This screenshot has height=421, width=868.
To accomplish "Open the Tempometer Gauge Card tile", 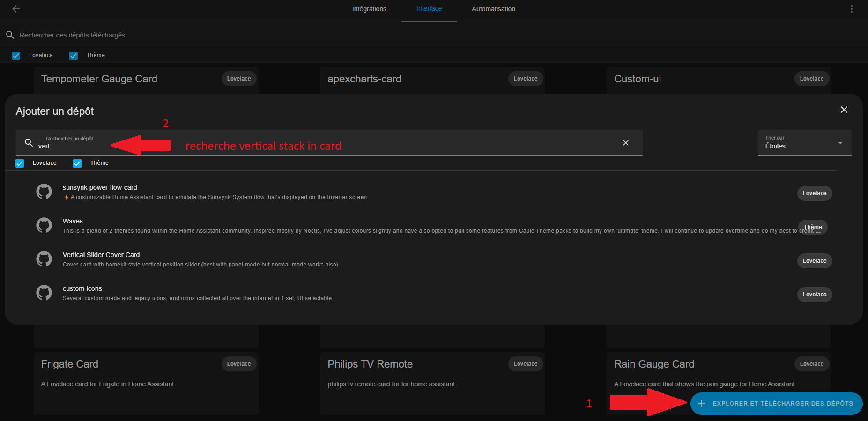I will coord(146,80).
